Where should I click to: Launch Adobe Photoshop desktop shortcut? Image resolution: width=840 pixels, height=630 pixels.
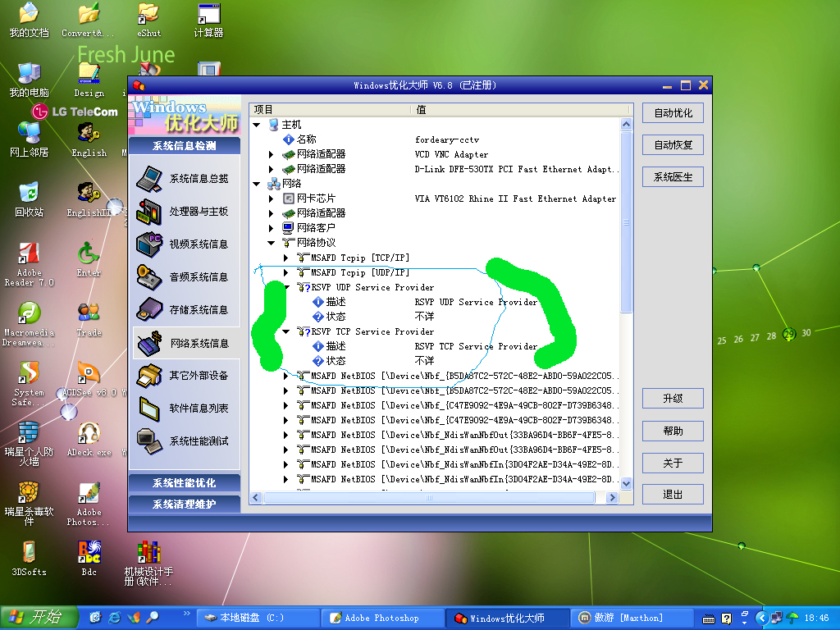89,504
